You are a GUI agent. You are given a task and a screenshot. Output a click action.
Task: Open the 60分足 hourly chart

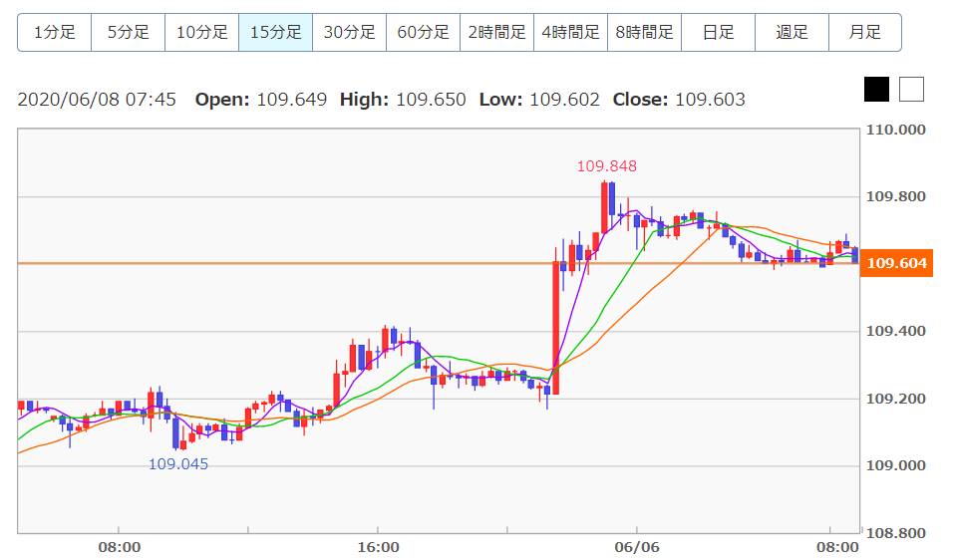click(423, 32)
